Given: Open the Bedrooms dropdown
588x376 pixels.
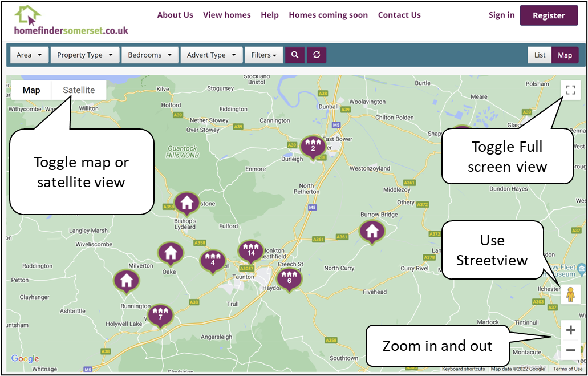Looking at the screenshot, I should 149,55.
